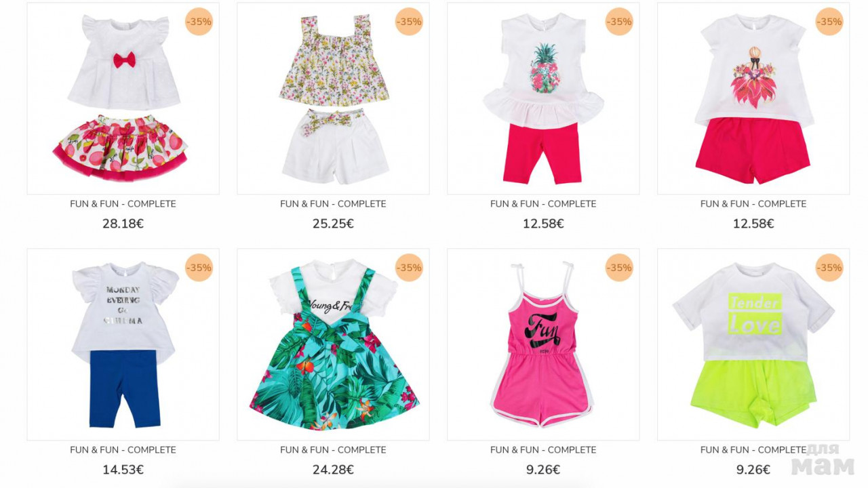
Task: Click the -35% badge on tropical dress
Action: click(x=409, y=268)
